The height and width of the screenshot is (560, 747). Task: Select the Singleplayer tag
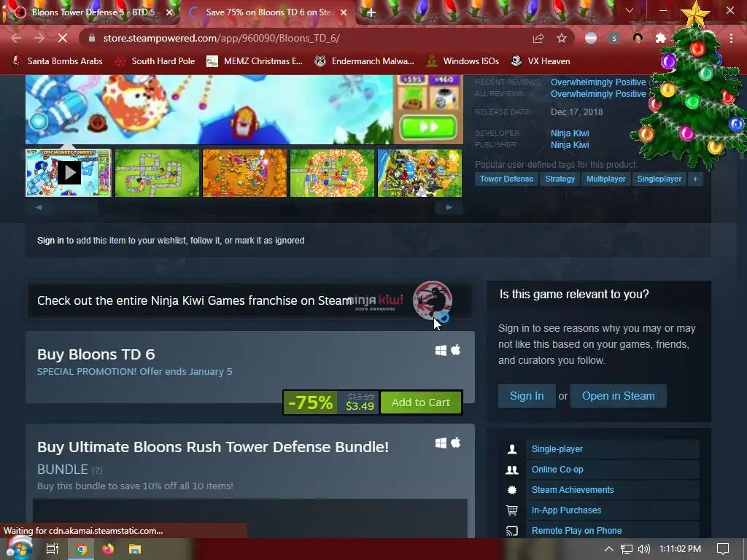[x=659, y=179]
